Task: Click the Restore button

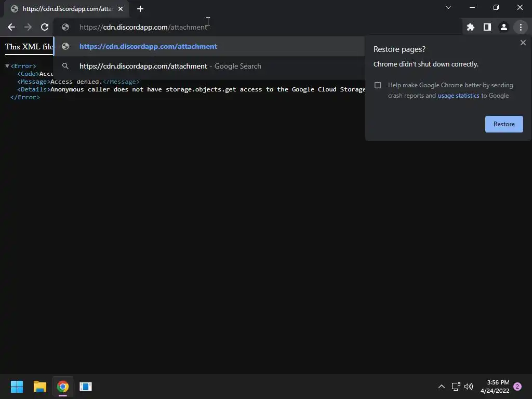Action: (x=504, y=124)
